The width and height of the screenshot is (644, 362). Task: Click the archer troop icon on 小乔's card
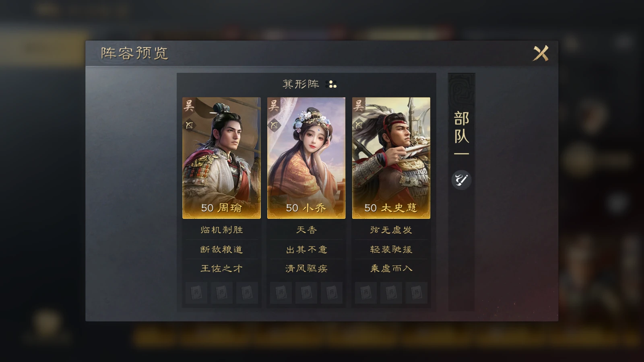pyautogui.click(x=274, y=125)
